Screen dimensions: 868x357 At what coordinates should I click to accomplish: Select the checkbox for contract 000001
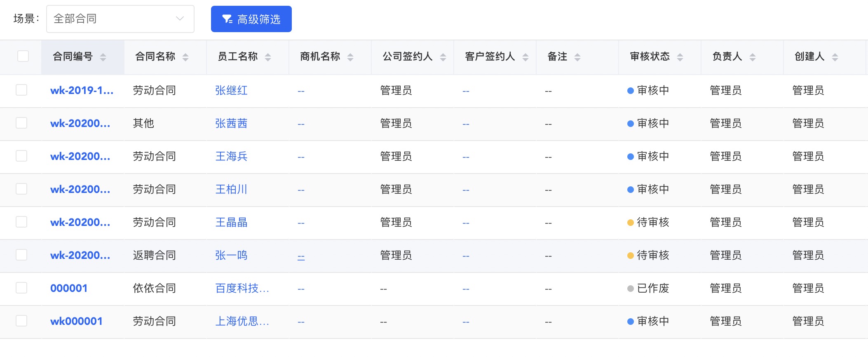pos(21,288)
